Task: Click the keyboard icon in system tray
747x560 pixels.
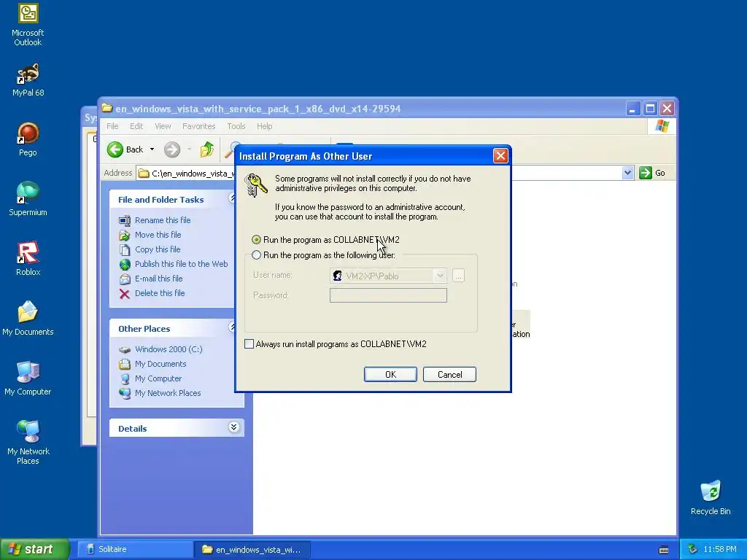Action: [664, 550]
